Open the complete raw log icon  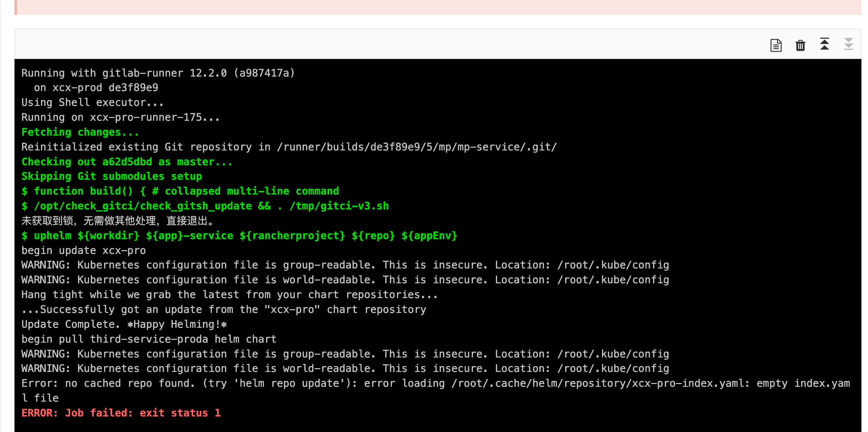[x=776, y=45]
